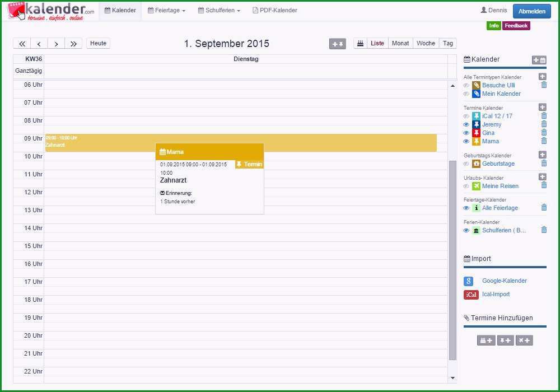Go to next day with single-right arrow
This screenshot has height=392, width=560.
click(56, 44)
